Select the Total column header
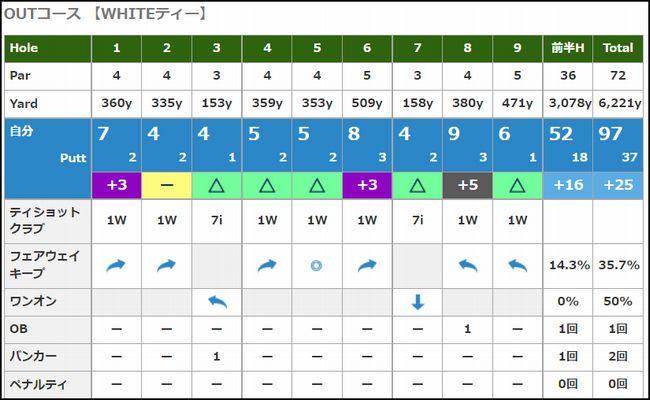Image resolution: width=650 pixels, height=400 pixels. [x=619, y=48]
